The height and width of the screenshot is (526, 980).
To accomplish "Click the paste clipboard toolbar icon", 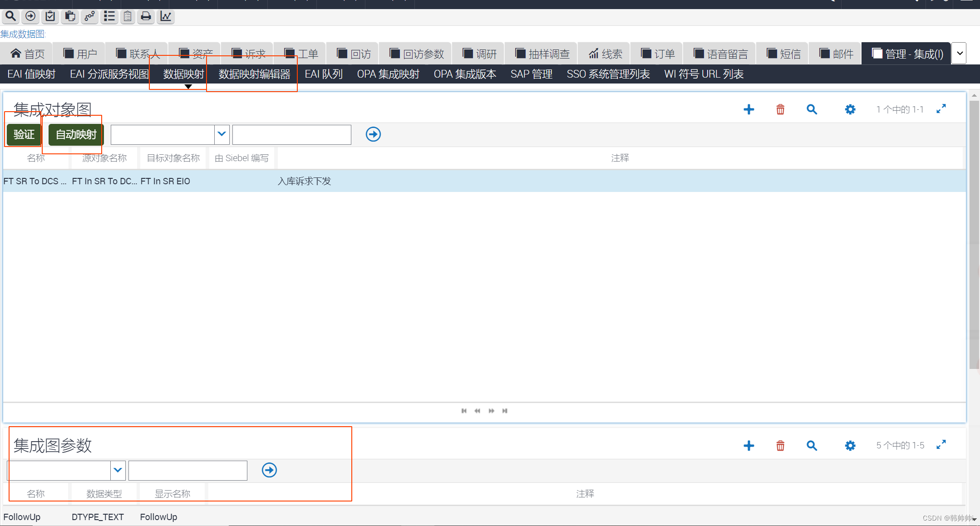I will coord(70,16).
